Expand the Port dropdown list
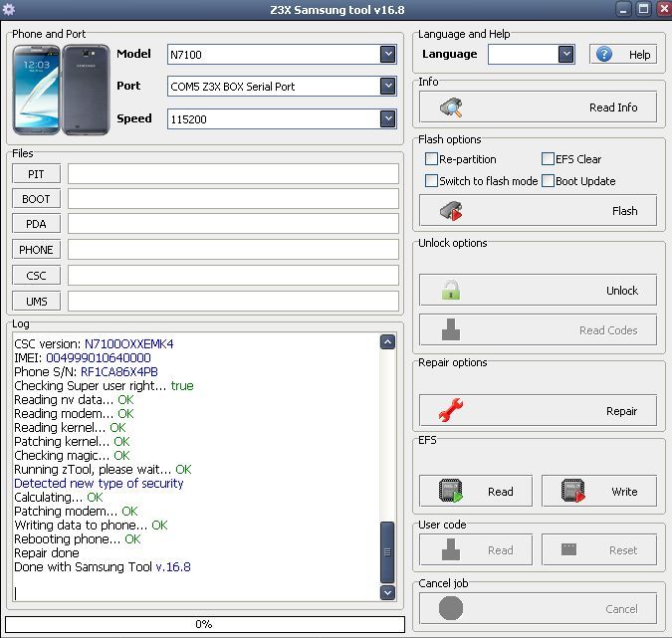This screenshot has width=672, height=638. 388,87
